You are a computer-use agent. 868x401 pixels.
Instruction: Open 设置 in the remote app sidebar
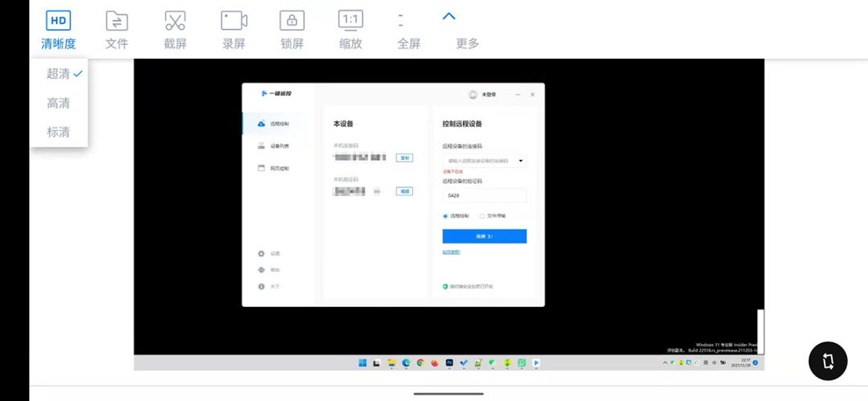pyautogui.click(x=269, y=254)
